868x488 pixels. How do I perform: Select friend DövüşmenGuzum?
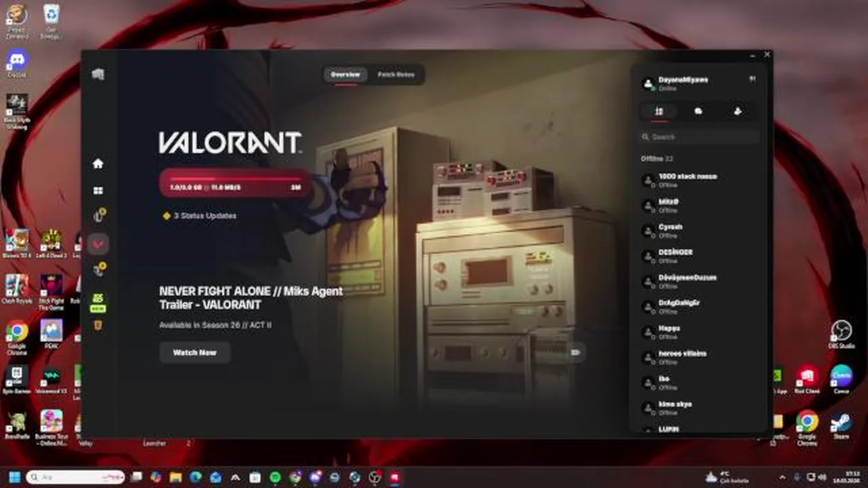[700, 281]
